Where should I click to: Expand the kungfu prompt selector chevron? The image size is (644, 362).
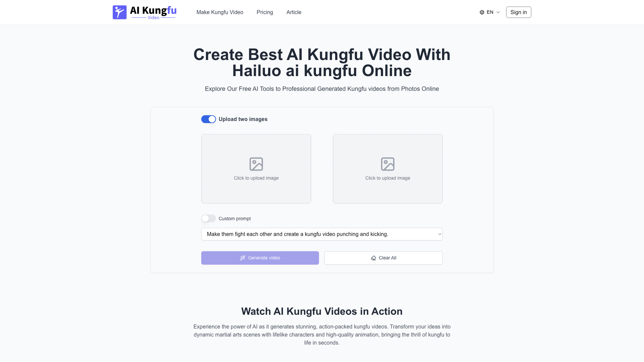pyautogui.click(x=440, y=234)
